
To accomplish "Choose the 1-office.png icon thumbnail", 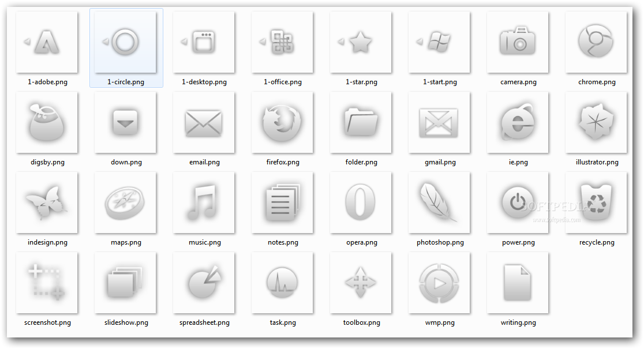I will click(x=282, y=42).
